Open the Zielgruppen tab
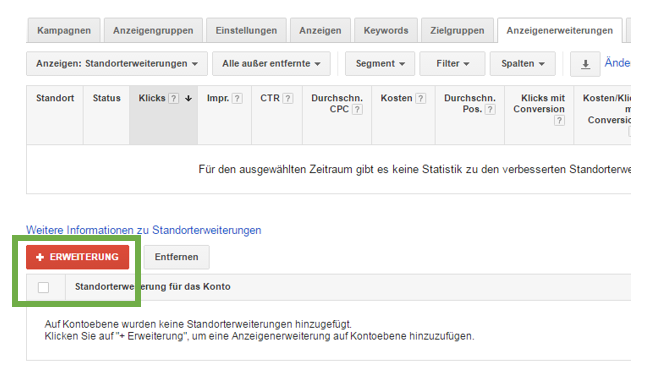 pos(457,30)
